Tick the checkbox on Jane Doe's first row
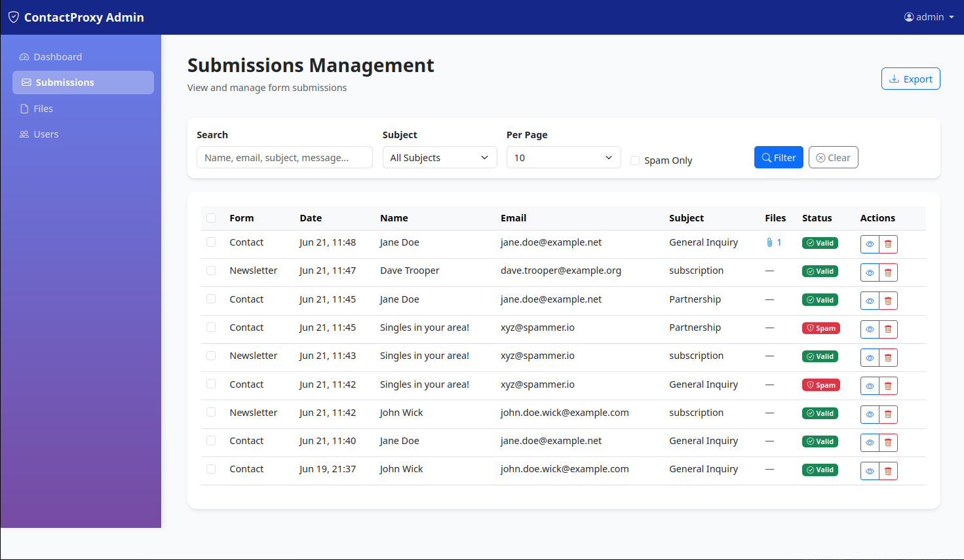Screen dimensions: 964x560 coord(211,242)
